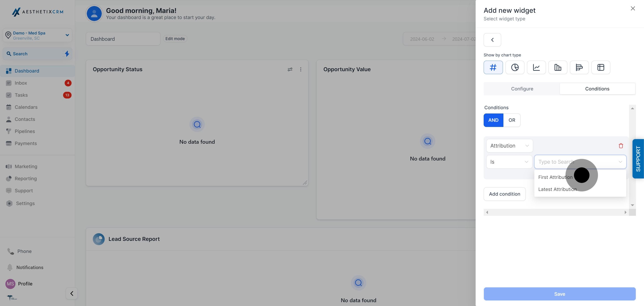Select the table chart type icon
This screenshot has width=644, height=306.
pos(600,67)
